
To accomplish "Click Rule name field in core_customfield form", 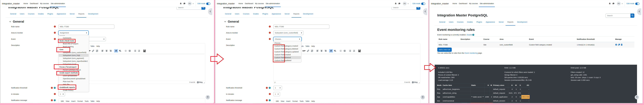I will click(301, 27).
